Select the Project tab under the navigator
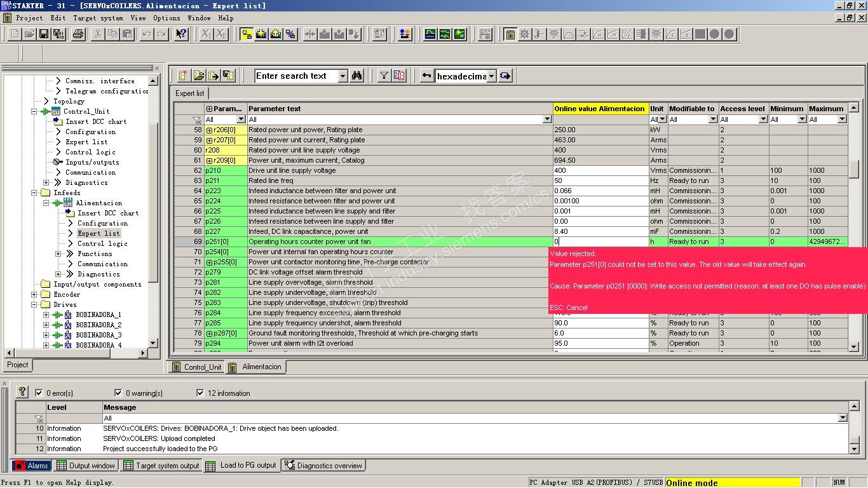Screen dimensions: 868x488 click(18, 365)
